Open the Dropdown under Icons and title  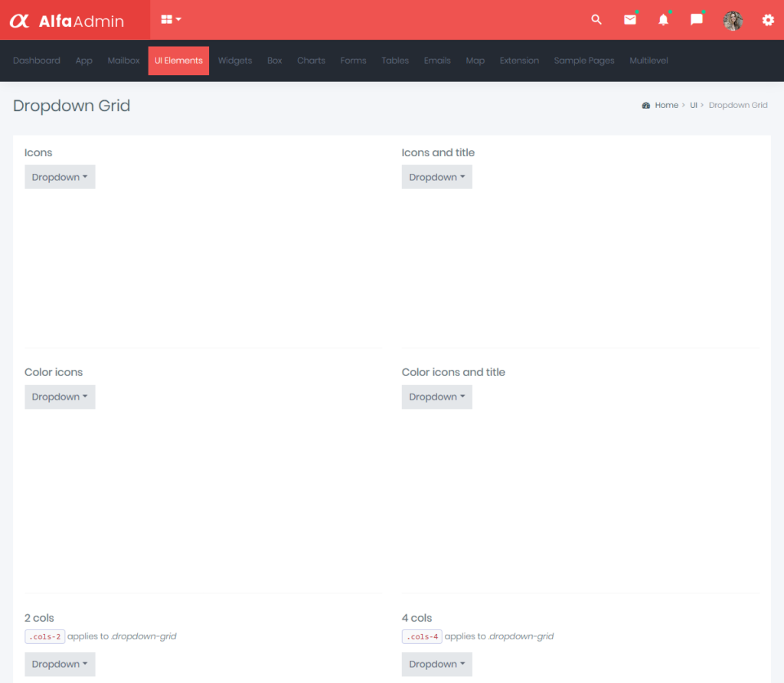pos(436,177)
